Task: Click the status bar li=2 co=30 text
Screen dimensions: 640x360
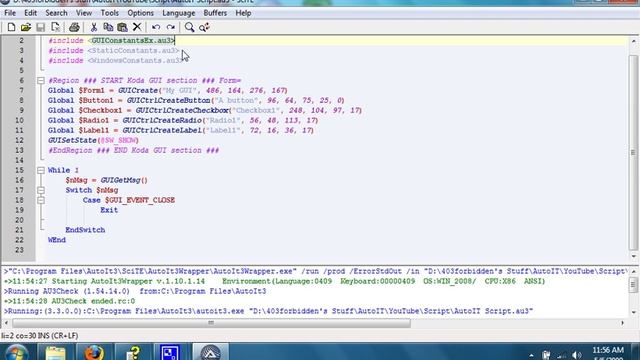Action: (40, 336)
